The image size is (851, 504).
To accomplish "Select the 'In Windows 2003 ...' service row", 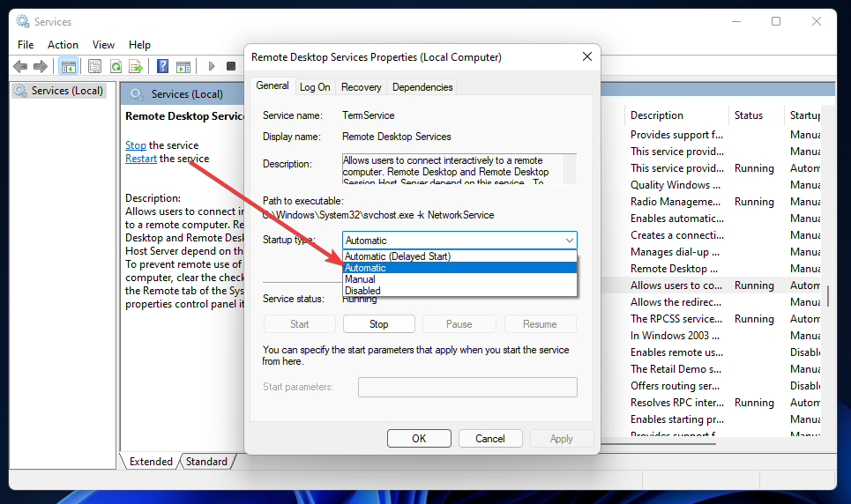I will [x=711, y=336].
